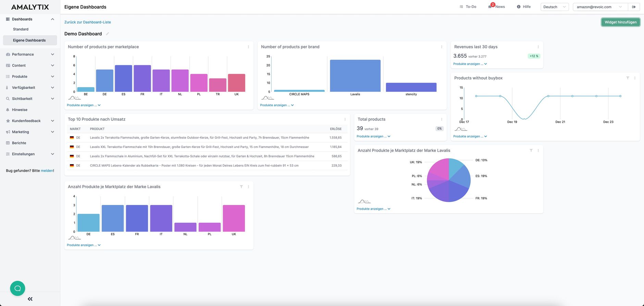Click filter icon in Products without buybox
This screenshot has height=306, width=644.
pyautogui.click(x=628, y=78)
